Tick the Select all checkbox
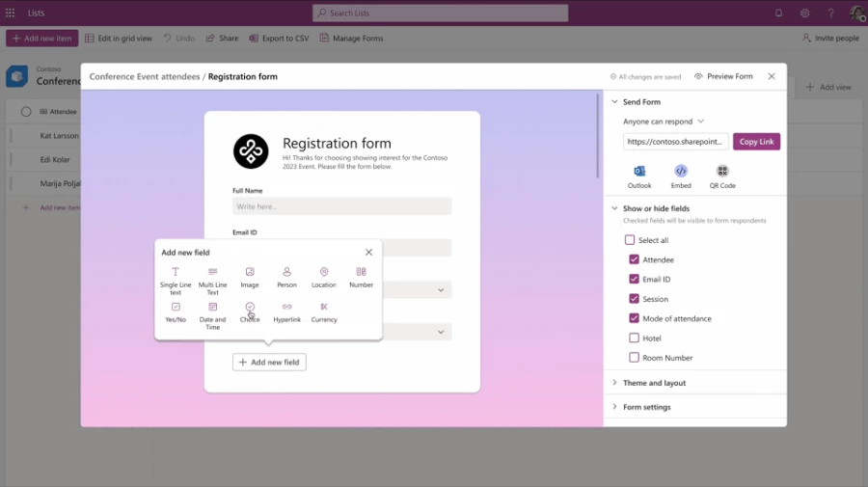Viewport: 868px width, 487px height. point(630,240)
